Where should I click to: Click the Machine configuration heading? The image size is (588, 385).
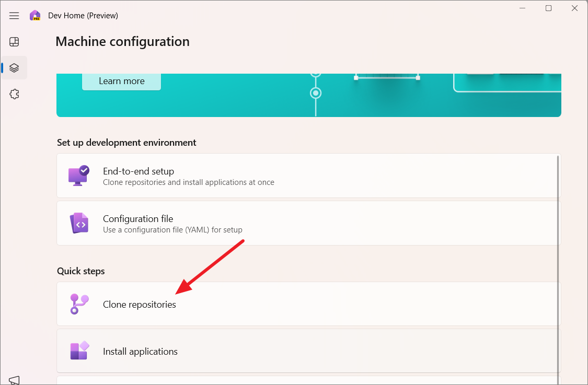point(123,41)
